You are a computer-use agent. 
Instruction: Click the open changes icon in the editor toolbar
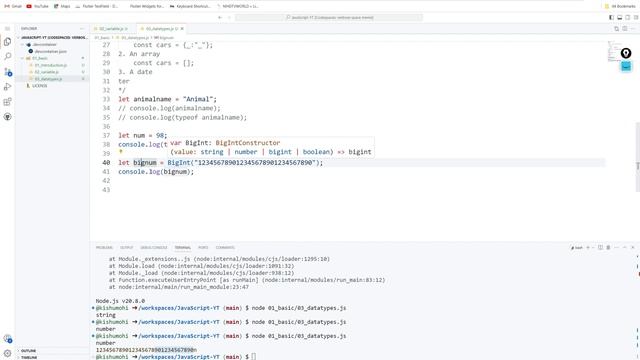616,29
